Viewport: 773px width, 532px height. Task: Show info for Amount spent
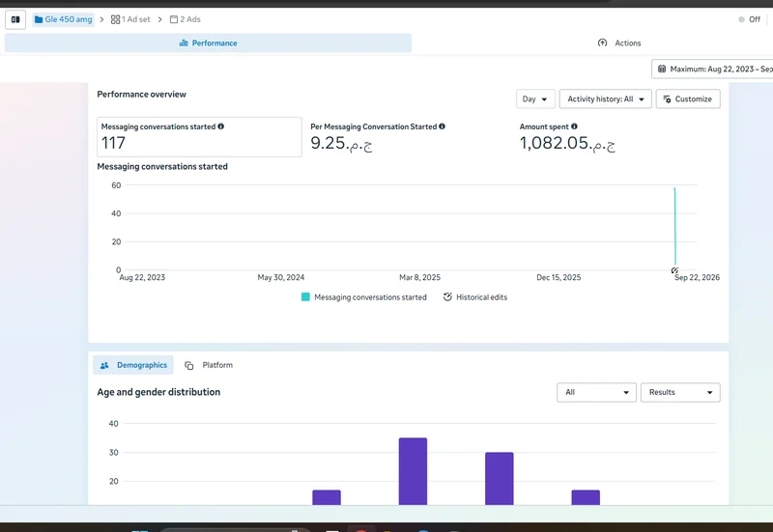574,126
